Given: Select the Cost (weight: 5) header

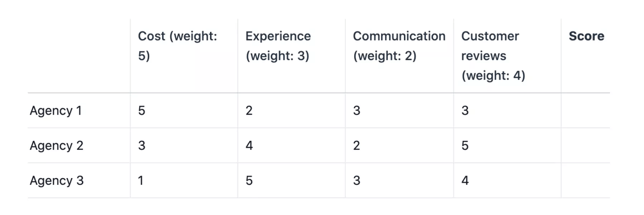Looking at the screenshot, I should coord(177,46).
